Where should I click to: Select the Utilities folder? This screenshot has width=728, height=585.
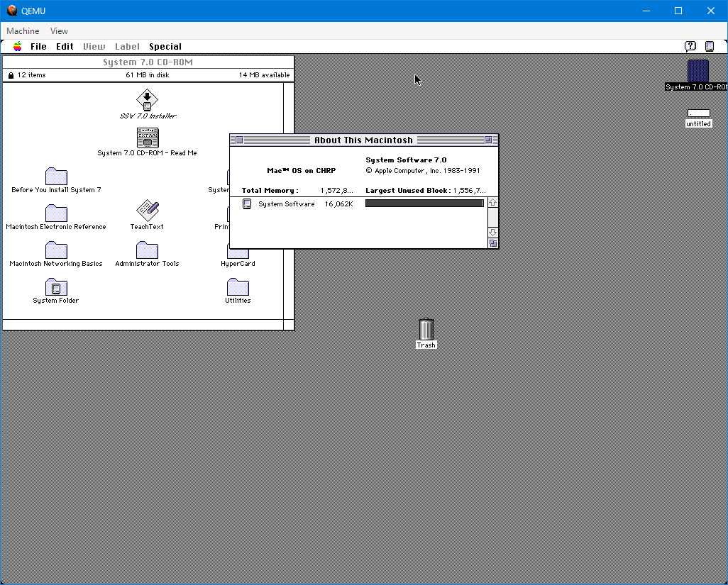pyautogui.click(x=238, y=287)
